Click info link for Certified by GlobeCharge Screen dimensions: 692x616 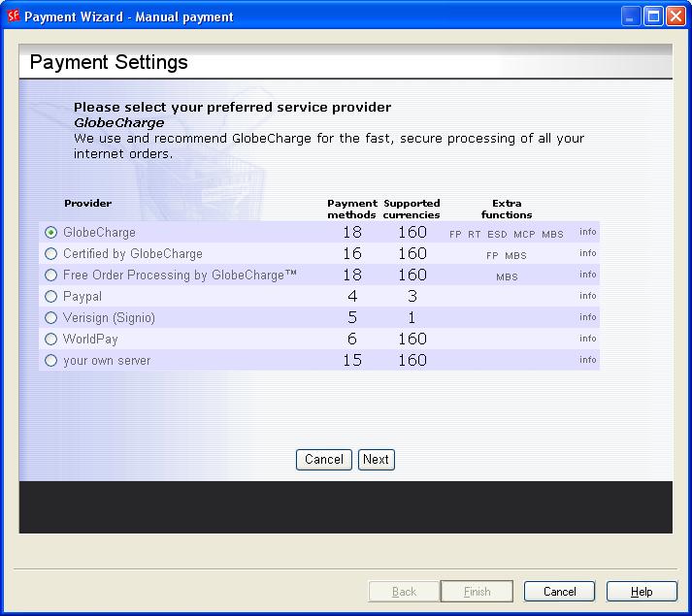pyautogui.click(x=587, y=254)
